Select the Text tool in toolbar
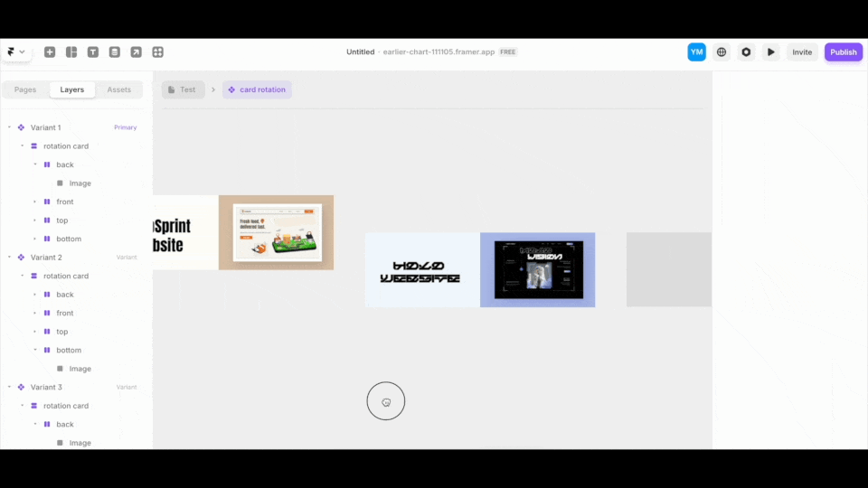 click(x=93, y=52)
